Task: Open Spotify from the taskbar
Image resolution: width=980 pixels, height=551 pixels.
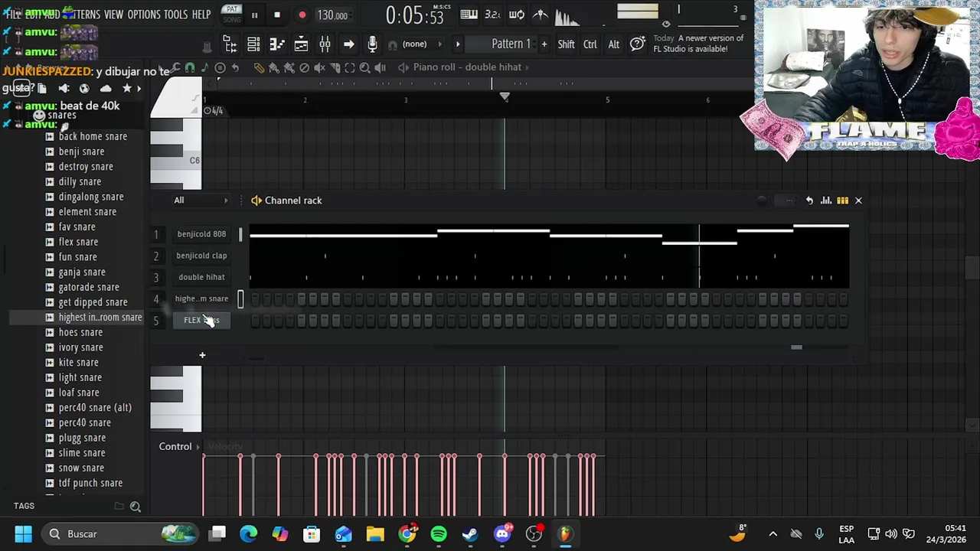Action: pos(439,533)
